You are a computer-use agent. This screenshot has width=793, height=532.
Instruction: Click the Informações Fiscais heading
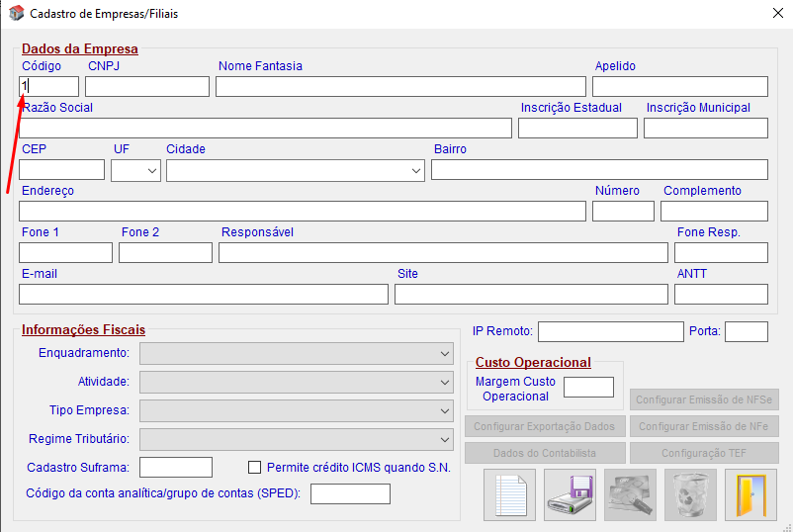tap(83, 329)
